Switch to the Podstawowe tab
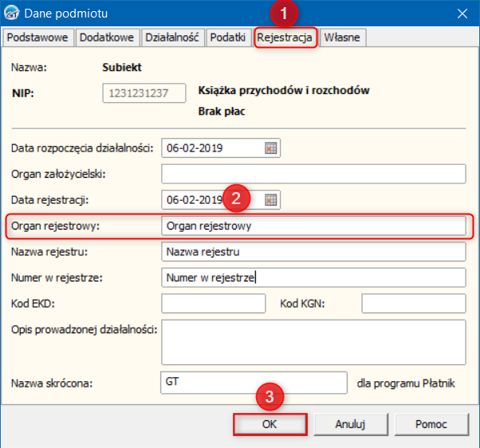 pyautogui.click(x=37, y=37)
